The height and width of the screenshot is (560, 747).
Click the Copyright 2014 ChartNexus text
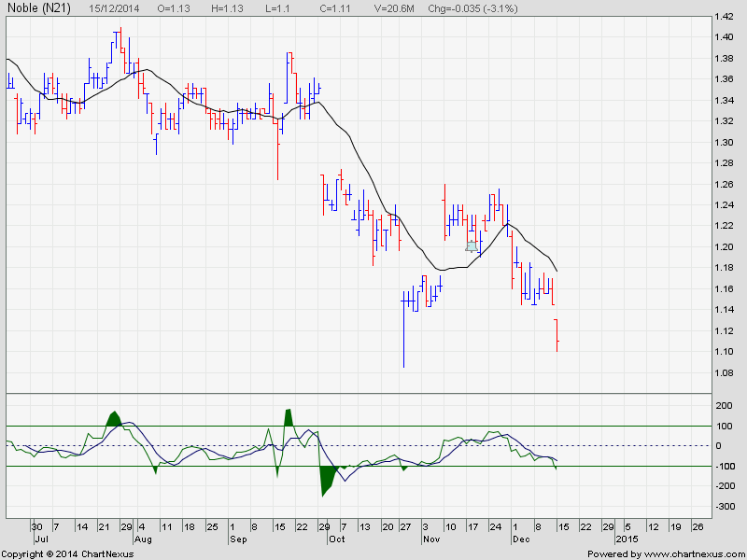67,554
